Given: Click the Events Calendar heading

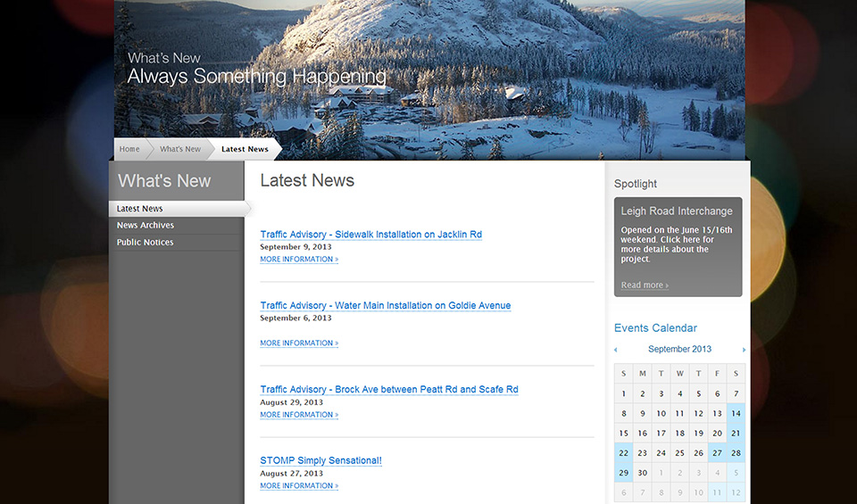Looking at the screenshot, I should [x=655, y=328].
